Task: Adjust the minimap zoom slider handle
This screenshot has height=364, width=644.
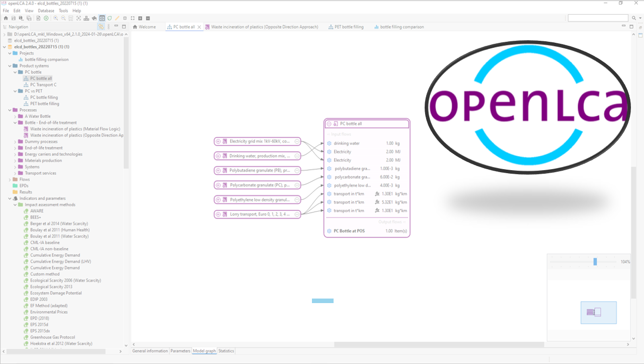Action: click(x=595, y=262)
